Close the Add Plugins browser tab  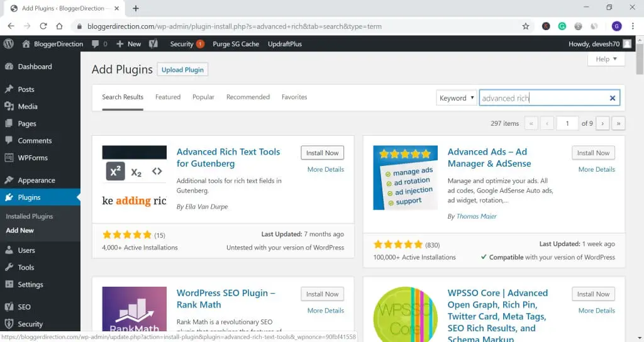click(116, 8)
